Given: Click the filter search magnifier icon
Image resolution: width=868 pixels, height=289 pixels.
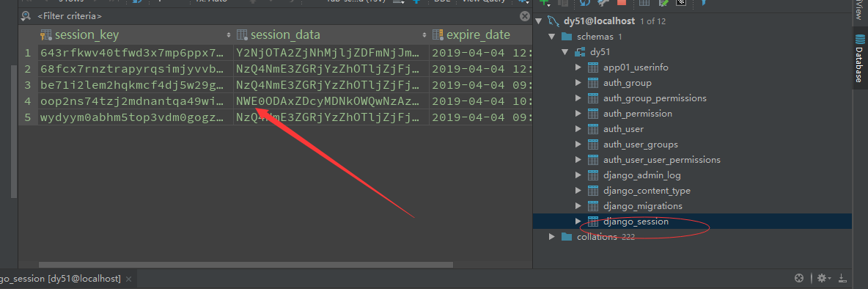Looking at the screenshot, I should click(26, 17).
